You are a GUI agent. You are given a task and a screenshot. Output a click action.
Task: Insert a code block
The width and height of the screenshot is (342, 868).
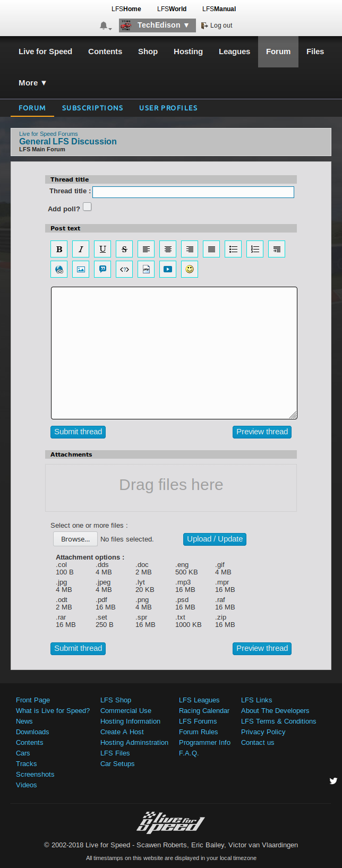[124, 269]
